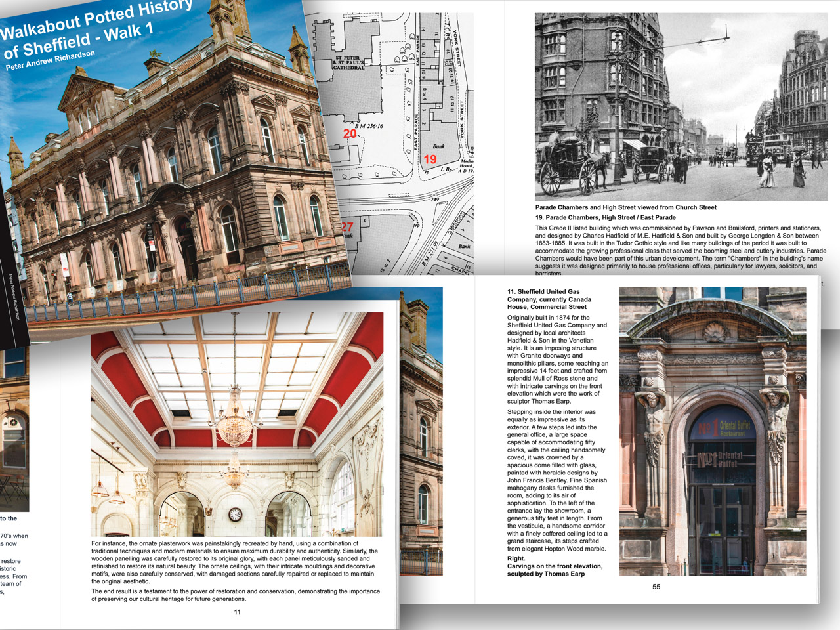Click the paragraph starting 'The end result is a testament'

click(x=235, y=595)
